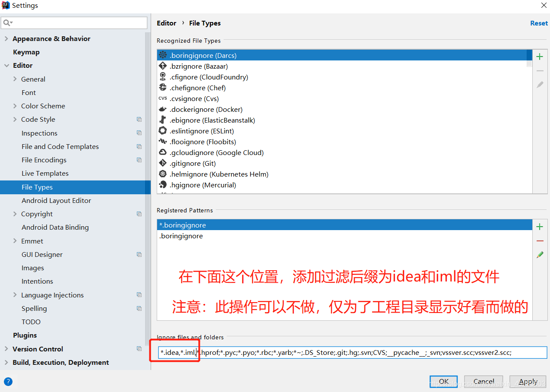Click the Reset link

[x=539, y=23]
